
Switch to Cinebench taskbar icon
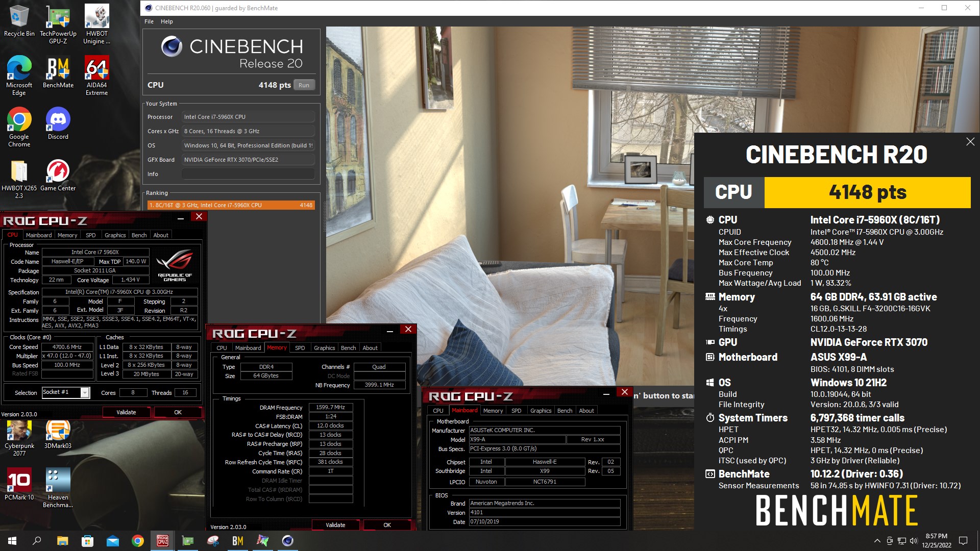tap(288, 541)
